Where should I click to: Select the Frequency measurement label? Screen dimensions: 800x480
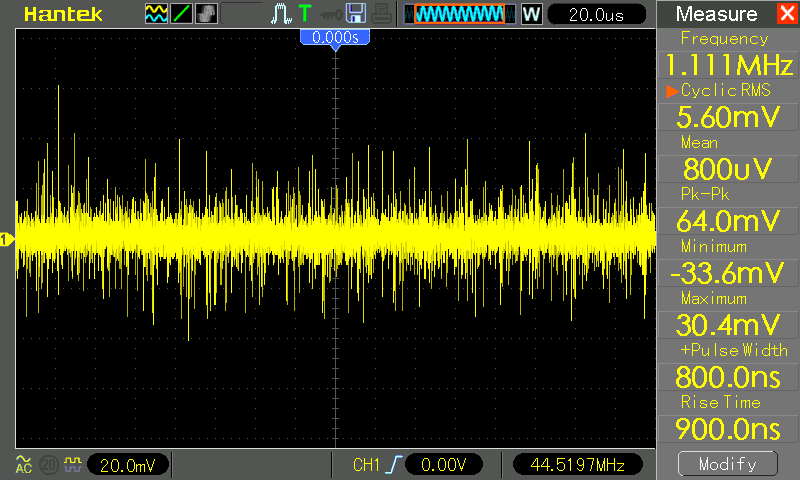pyautogui.click(x=724, y=39)
